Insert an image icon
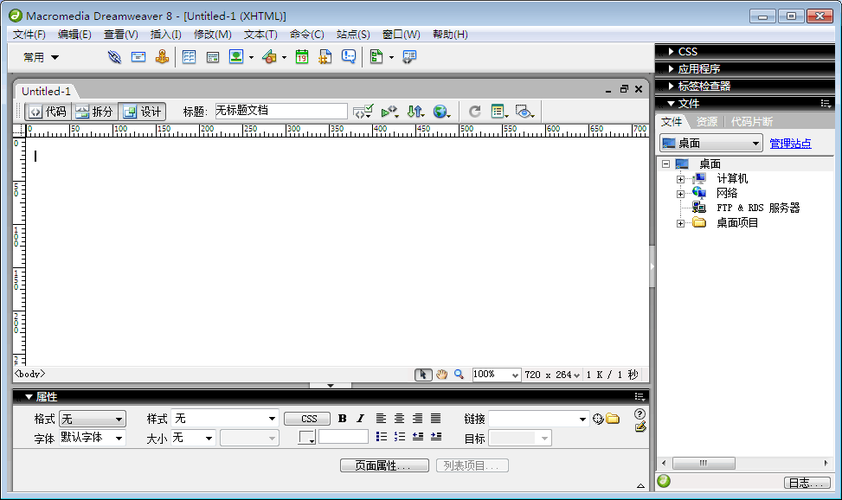This screenshot has height=500, width=842. [x=236, y=56]
